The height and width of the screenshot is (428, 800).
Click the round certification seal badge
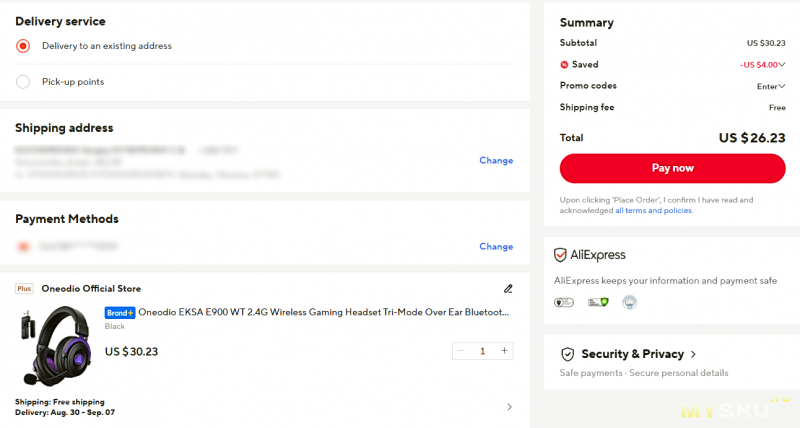[630, 303]
